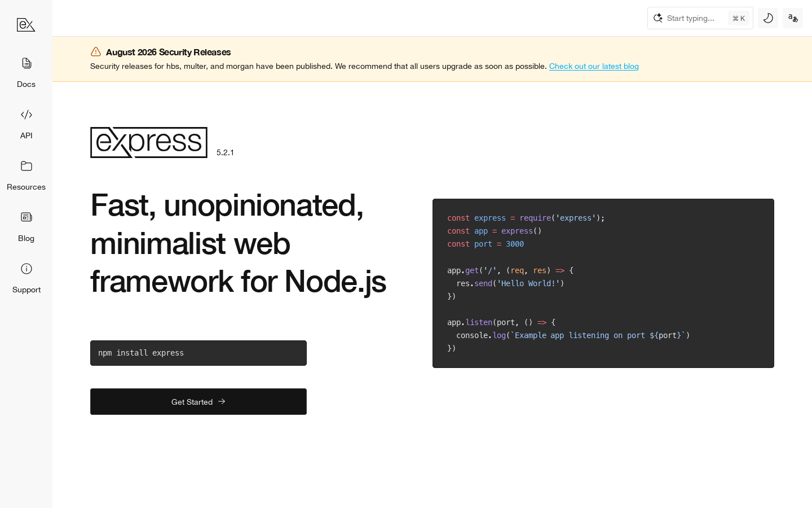Focus the Start typing search field
This screenshot has width=812, height=508.
pos(700,18)
